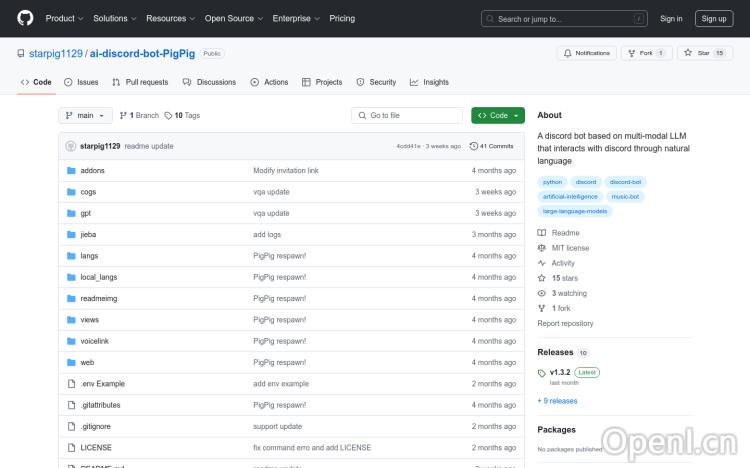
Task: Expand the main branch dropdown
Action: click(86, 116)
